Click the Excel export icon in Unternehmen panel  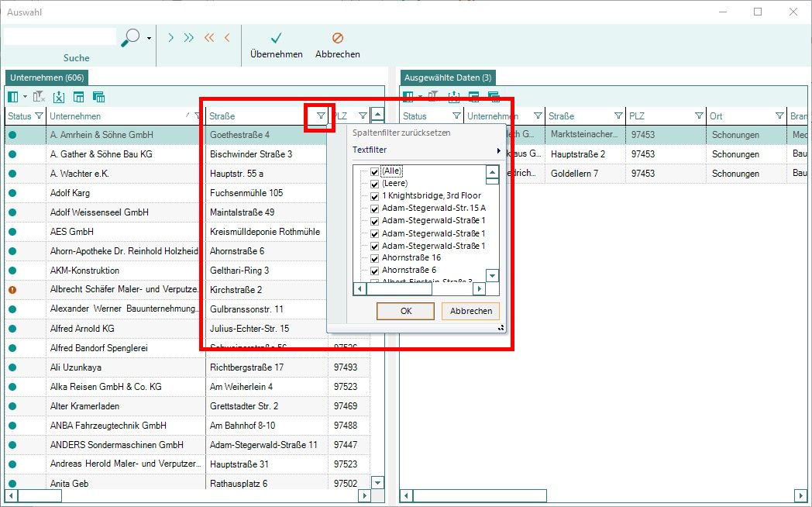pyautogui.click(x=59, y=97)
